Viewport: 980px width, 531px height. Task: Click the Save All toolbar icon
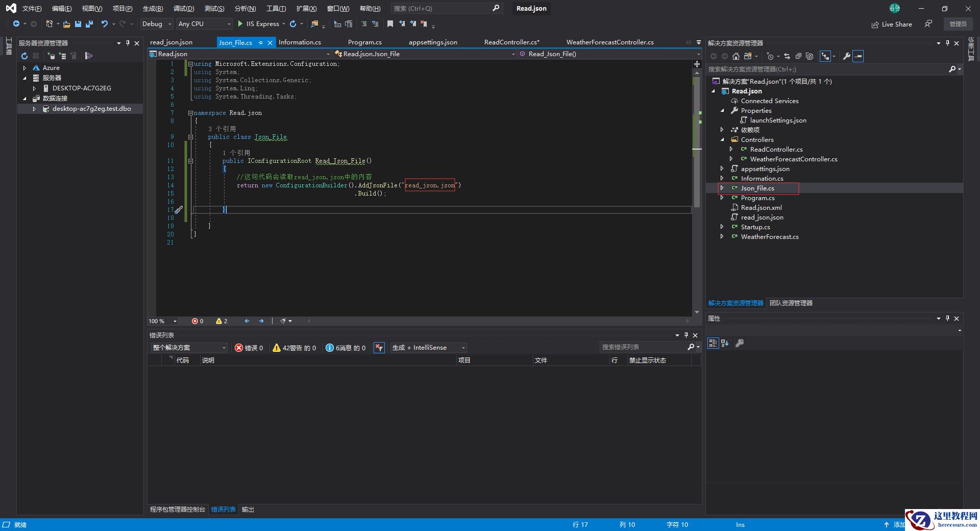click(89, 24)
